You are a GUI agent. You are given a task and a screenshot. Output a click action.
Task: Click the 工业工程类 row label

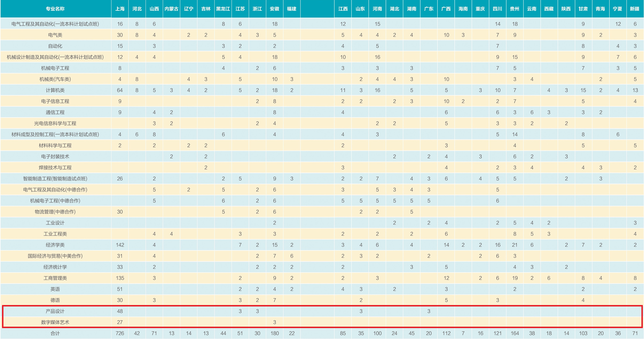click(55, 234)
